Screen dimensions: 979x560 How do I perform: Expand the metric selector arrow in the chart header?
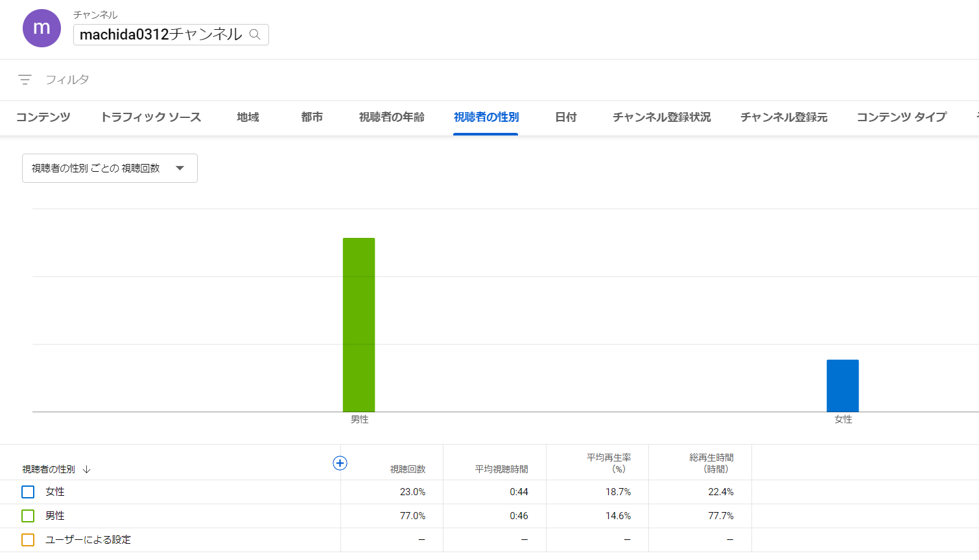(180, 167)
